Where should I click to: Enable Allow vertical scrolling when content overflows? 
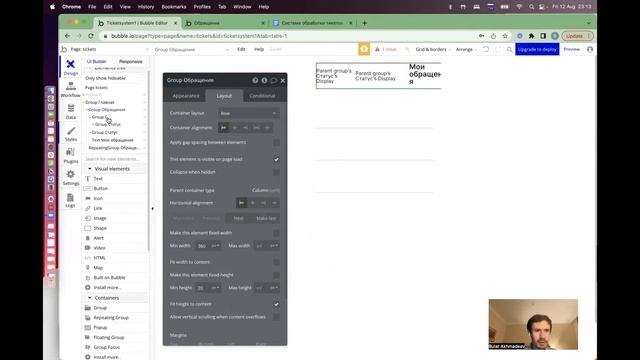[x=276, y=317]
